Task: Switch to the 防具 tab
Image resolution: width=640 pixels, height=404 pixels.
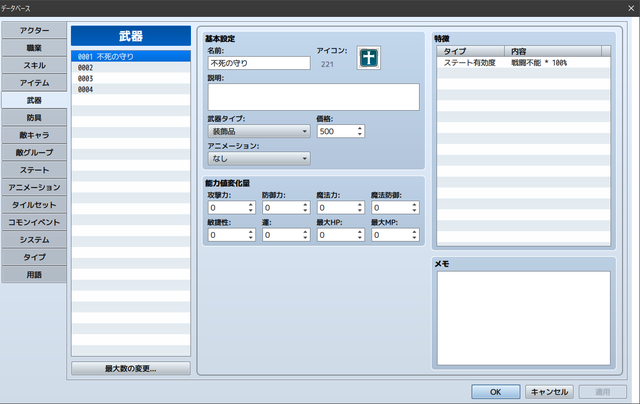Action: pyautogui.click(x=34, y=118)
